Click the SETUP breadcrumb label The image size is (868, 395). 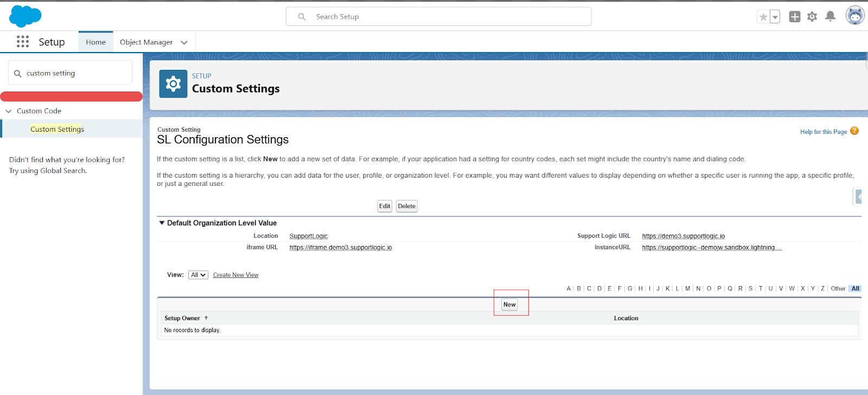(201, 76)
